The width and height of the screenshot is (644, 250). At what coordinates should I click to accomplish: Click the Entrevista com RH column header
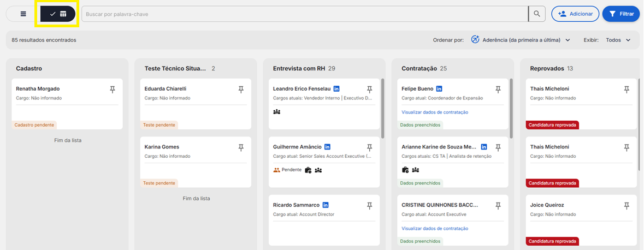(299, 69)
